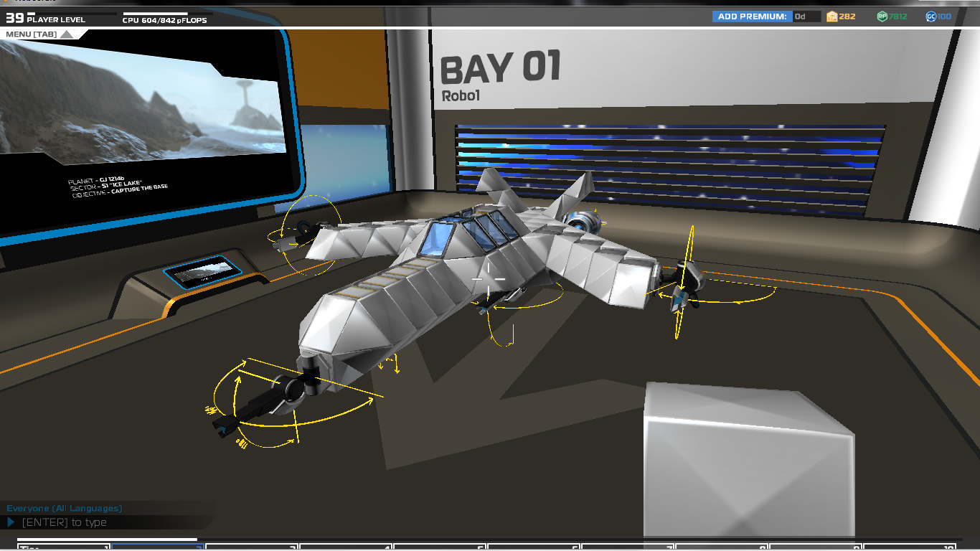Viewport: 980px width, 551px height.
Task: Select the rear jet thruster on the robot
Action: [584, 222]
